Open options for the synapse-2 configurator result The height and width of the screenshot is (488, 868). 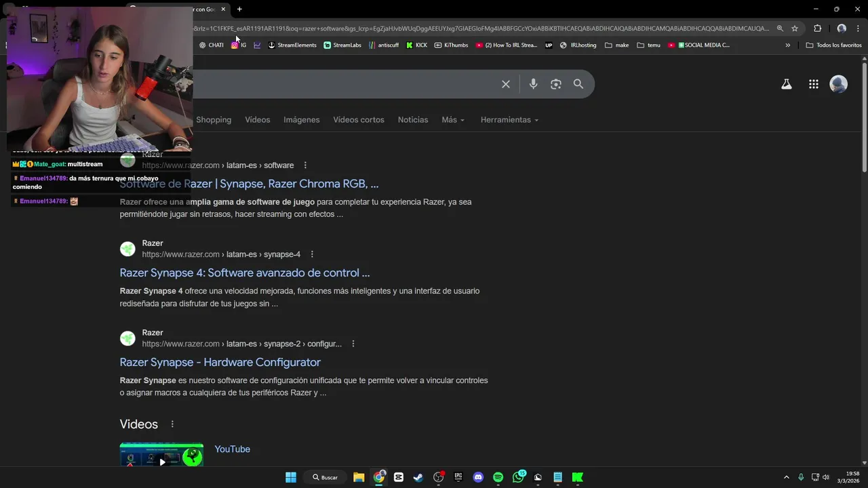click(x=353, y=344)
